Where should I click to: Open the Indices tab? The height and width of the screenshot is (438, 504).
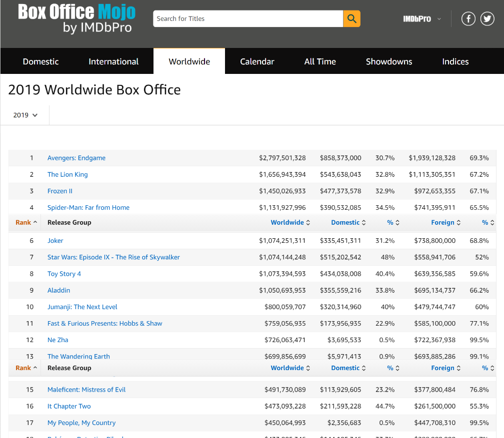455,61
